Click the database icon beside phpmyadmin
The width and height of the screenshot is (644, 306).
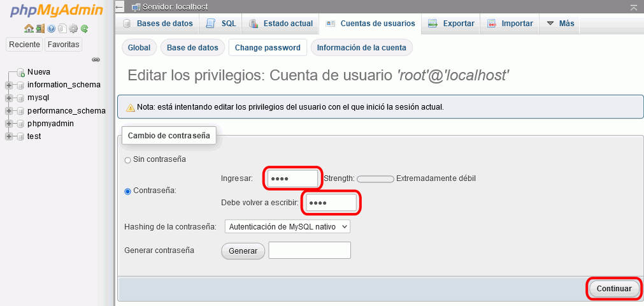coord(20,124)
